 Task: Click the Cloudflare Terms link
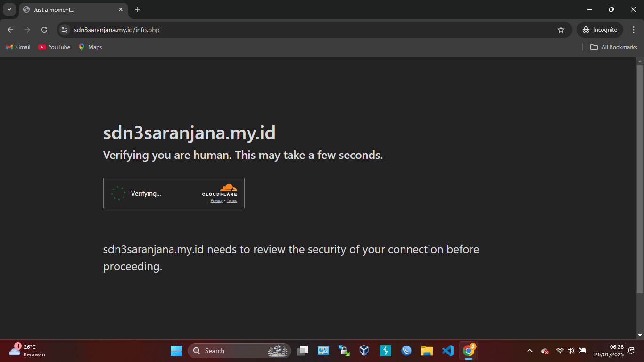[231, 201]
